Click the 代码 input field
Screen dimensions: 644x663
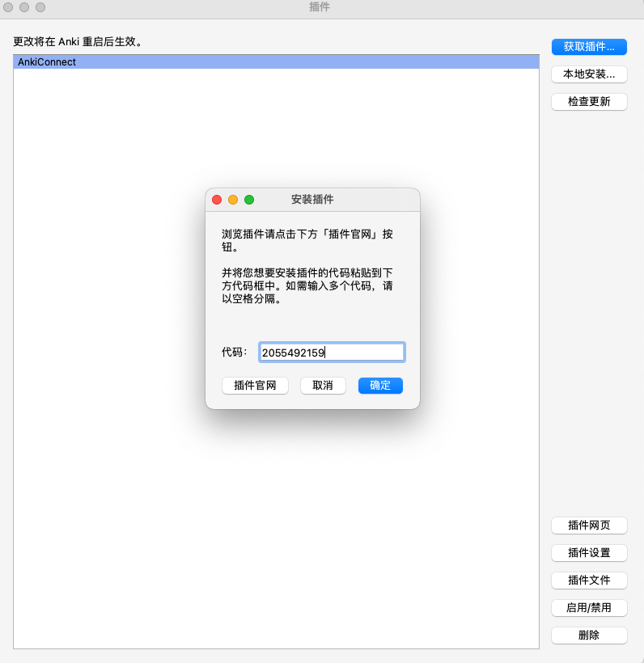point(332,353)
